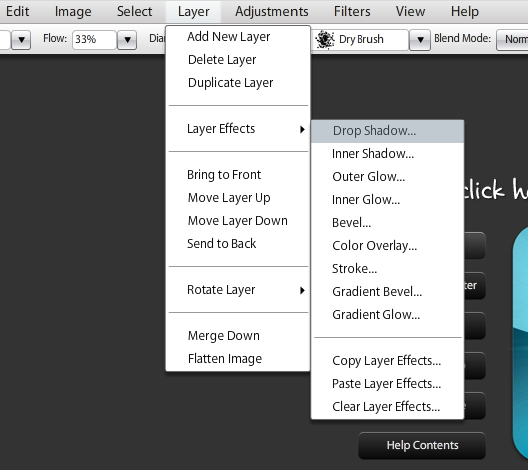Screen dimensions: 528x470
Task: Apply Stroke effect
Action: pos(387,269)
